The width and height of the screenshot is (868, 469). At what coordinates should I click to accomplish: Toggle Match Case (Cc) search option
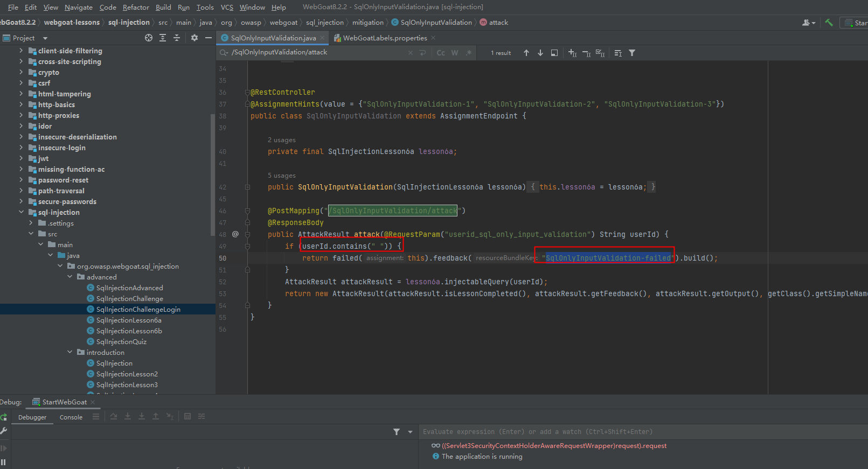[441, 53]
